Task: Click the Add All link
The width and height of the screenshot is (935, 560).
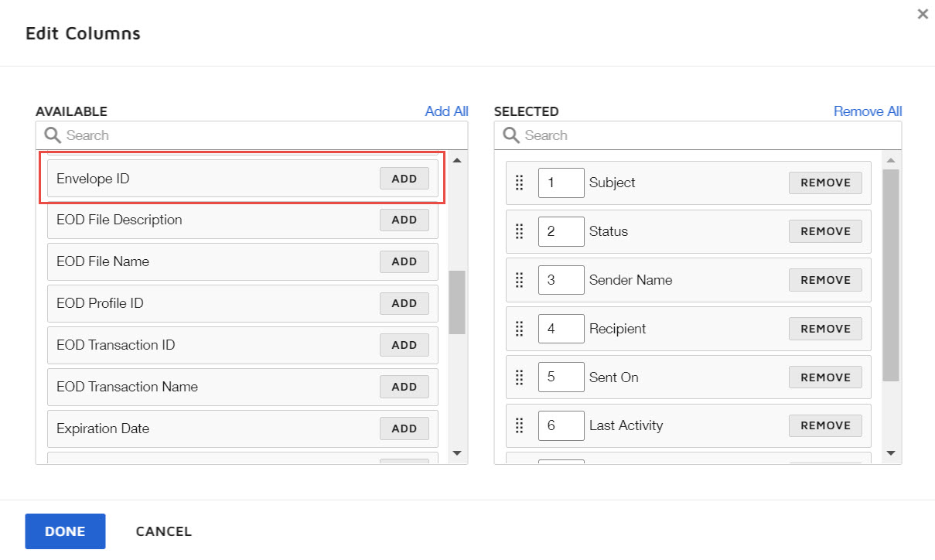Action: tap(446, 111)
